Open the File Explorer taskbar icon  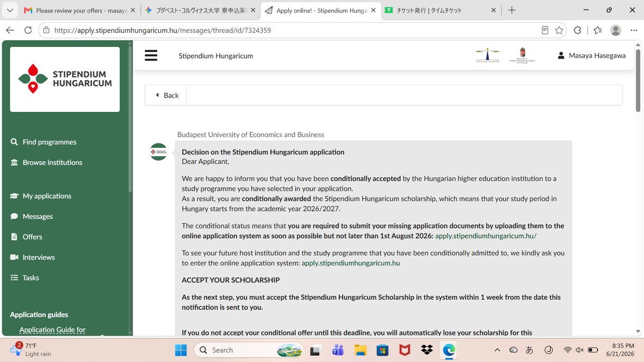click(361, 350)
